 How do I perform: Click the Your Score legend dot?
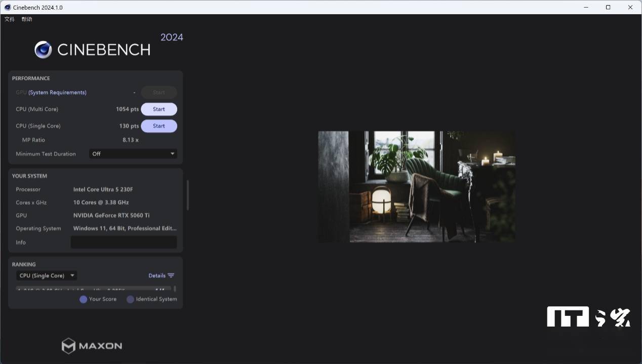tap(83, 299)
